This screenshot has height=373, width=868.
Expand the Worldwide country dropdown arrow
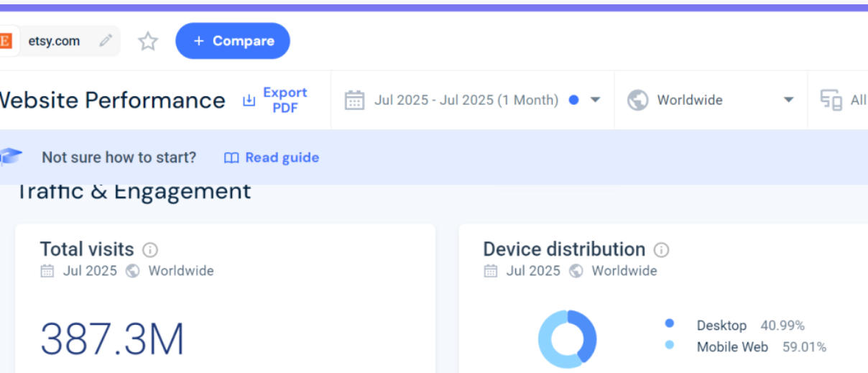pyautogui.click(x=788, y=101)
